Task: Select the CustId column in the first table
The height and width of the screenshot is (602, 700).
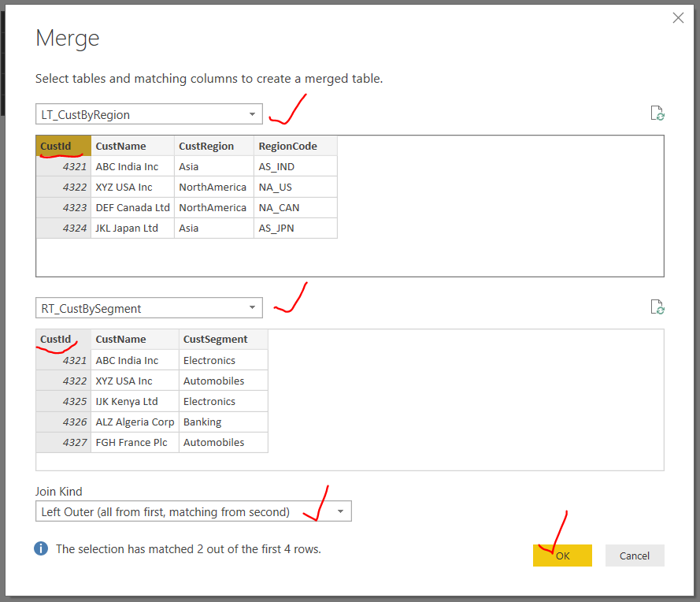Action: 63,146
